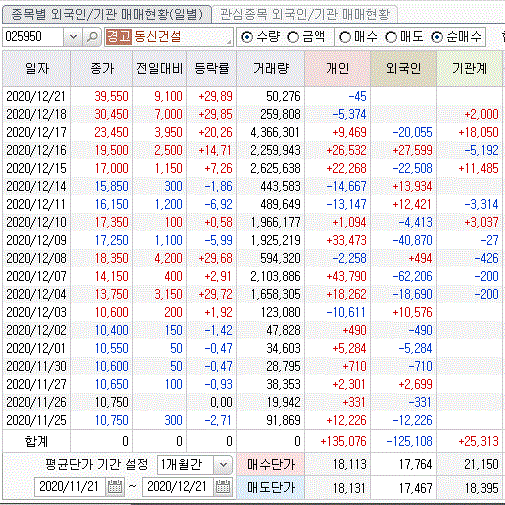The height and width of the screenshot is (505, 505).
Task: Click the 외국인 column header
Action: point(403,68)
